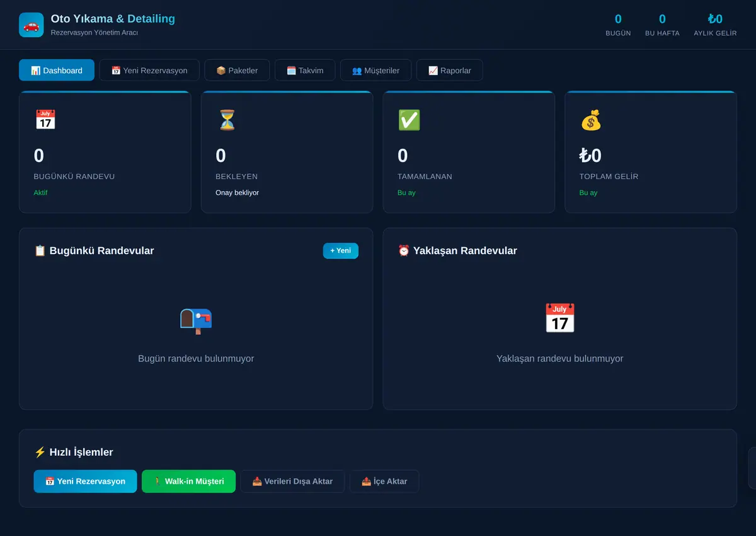Show the Raporlar tab
This screenshot has width=756, height=536.
(x=450, y=70)
